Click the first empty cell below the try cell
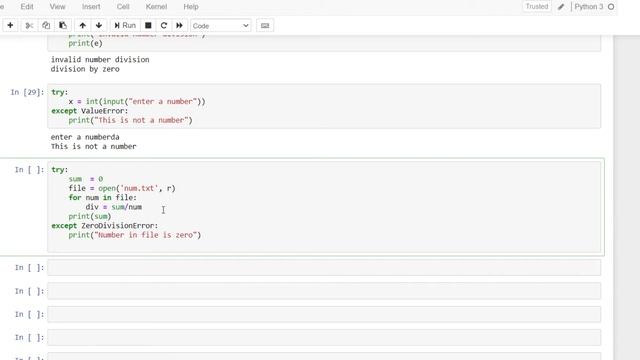Image resolution: width=640 pixels, height=360 pixels. [324, 268]
